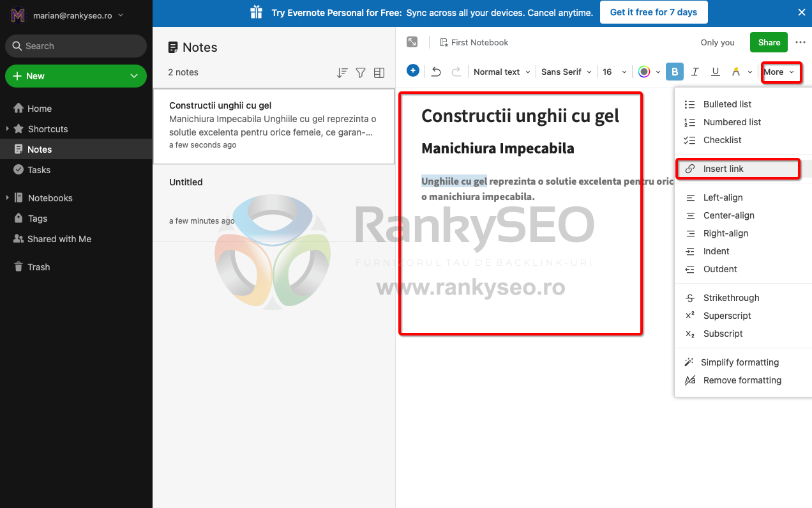Screen dimensions: 812x508
Task: Click the Only you sharing label
Action: click(x=718, y=42)
